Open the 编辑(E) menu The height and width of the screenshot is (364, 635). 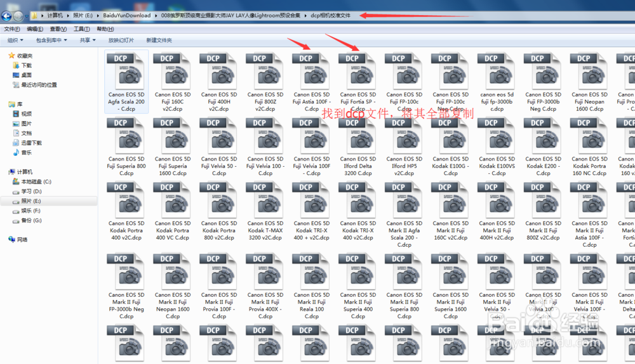click(x=35, y=29)
